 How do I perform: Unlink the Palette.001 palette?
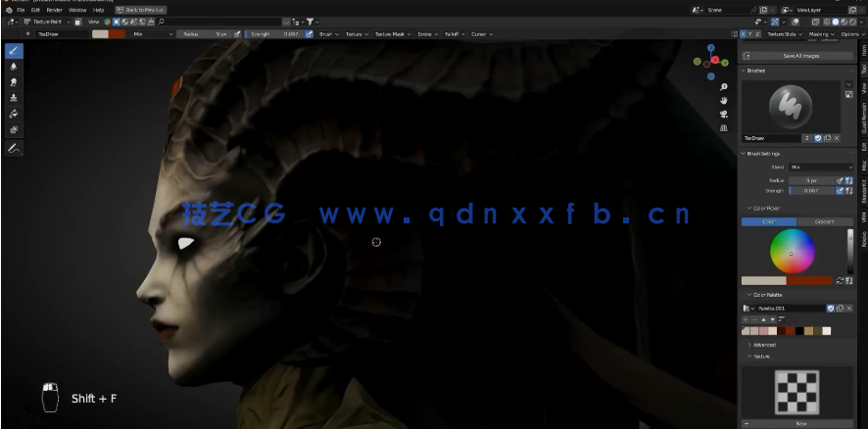tap(849, 309)
